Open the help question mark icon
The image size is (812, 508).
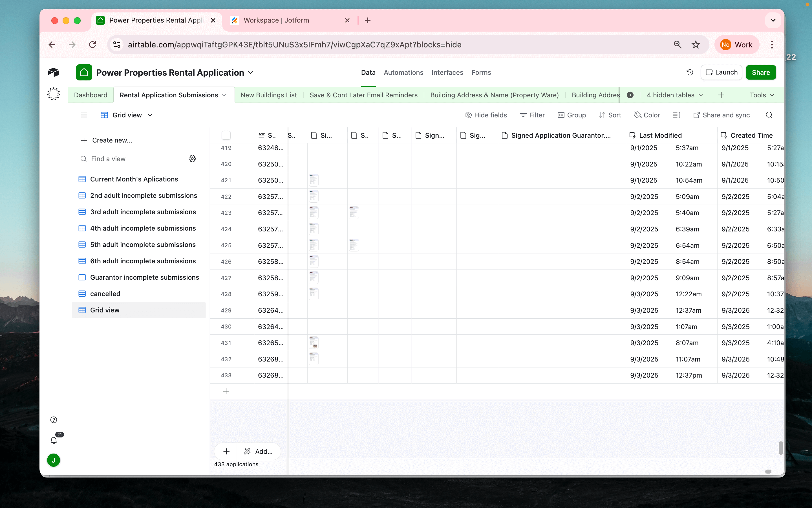tap(54, 420)
